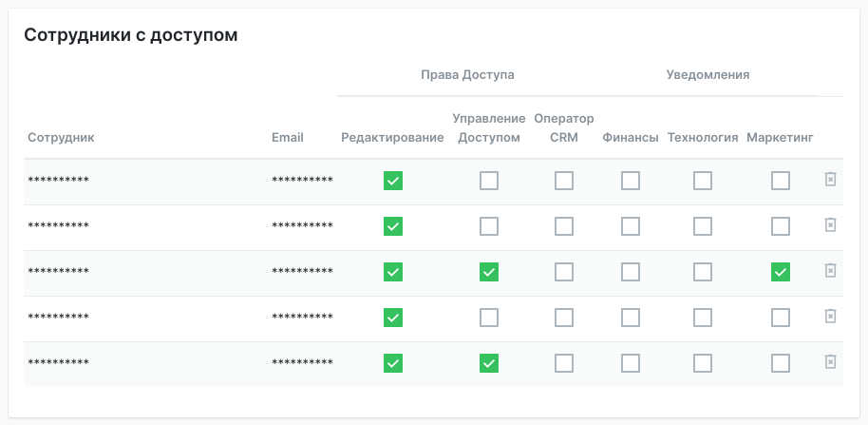Click the Права Доступа group header
This screenshot has height=425, width=868.
[x=468, y=75]
